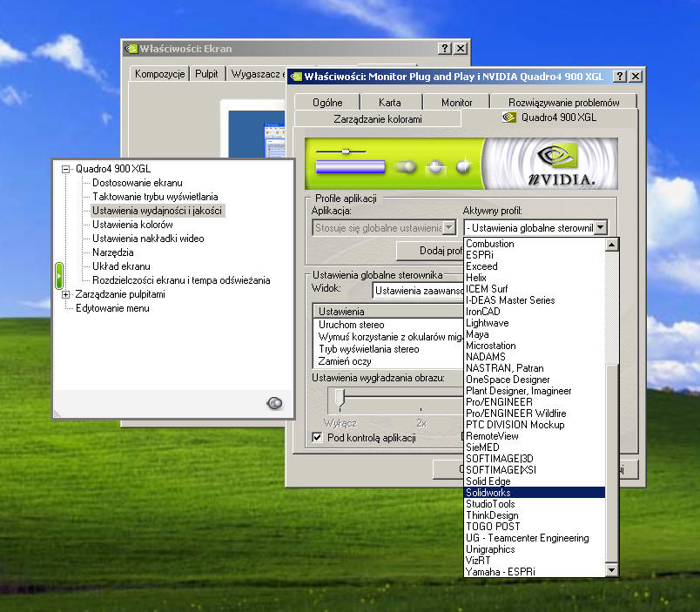This screenshot has height=612, width=700.
Task: Switch to the Monitor tab
Action: [x=457, y=102]
